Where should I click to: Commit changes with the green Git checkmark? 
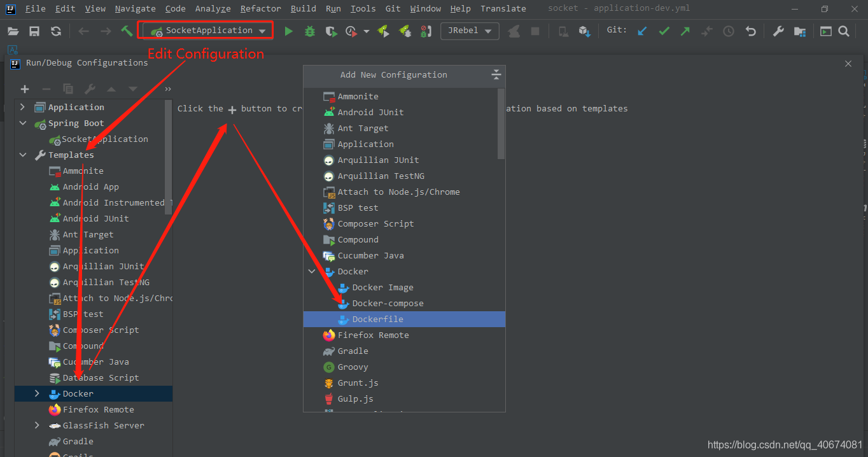tap(664, 30)
